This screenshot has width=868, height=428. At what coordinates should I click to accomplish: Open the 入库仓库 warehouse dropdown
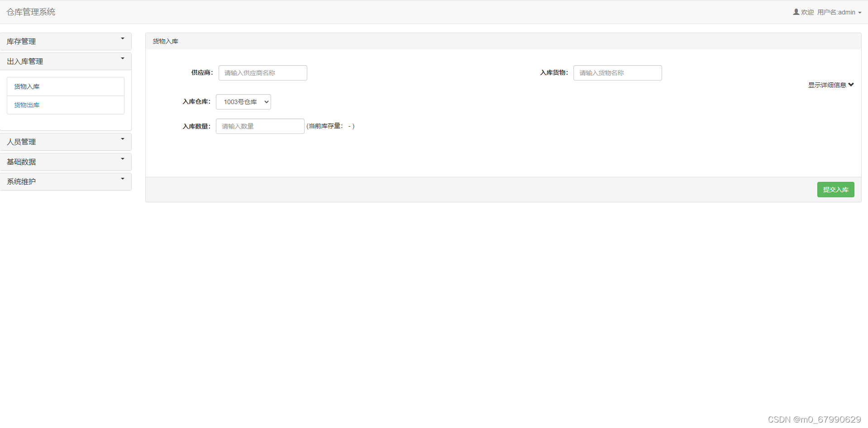(x=243, y=102)
